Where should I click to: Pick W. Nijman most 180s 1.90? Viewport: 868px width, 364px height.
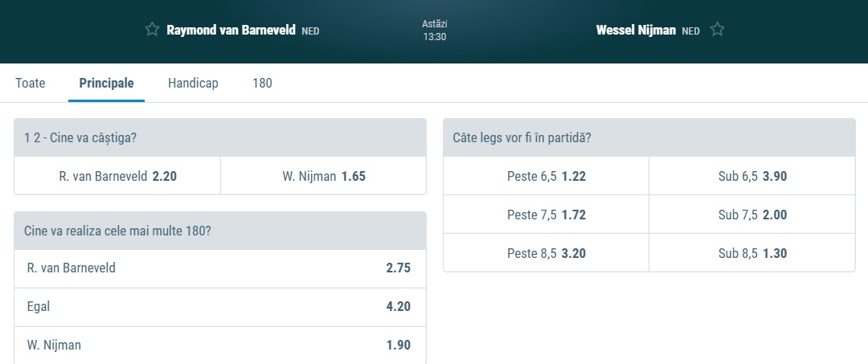(x=219, y=345)
